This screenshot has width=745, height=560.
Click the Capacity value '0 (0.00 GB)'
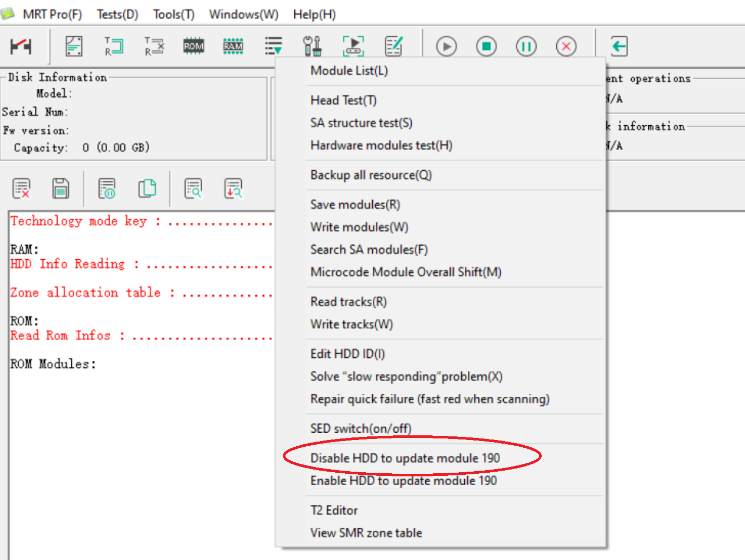[116, 148]
